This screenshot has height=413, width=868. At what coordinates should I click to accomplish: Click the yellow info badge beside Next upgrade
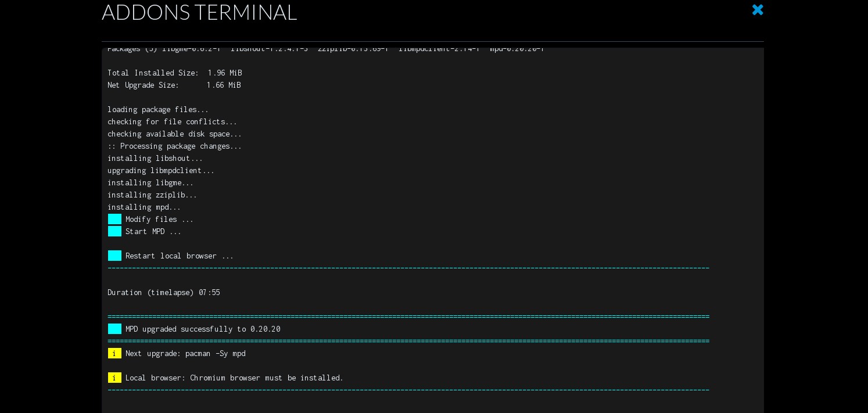coord(114,353)
